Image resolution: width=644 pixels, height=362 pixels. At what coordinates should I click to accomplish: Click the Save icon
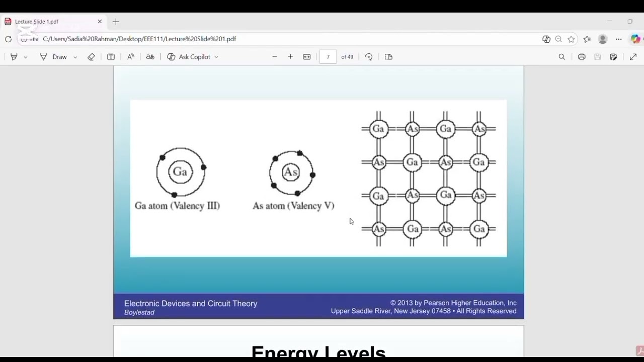[x=598, y=57]
